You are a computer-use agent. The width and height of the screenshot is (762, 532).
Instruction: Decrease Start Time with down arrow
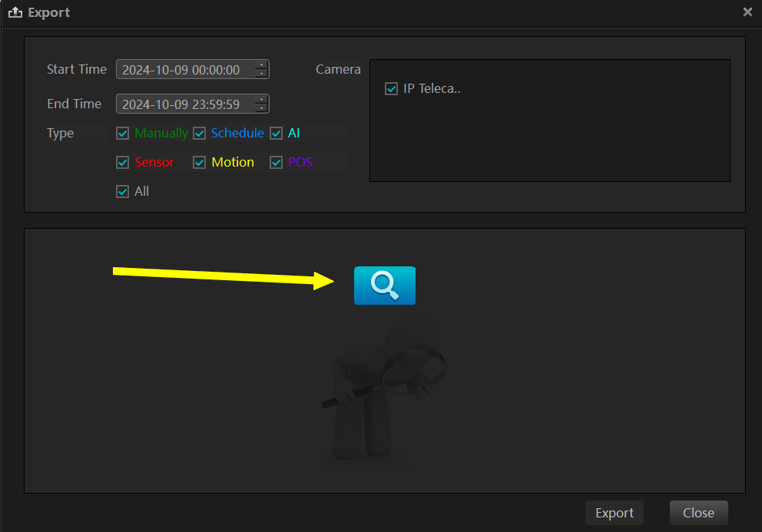[x=261, y=74]
